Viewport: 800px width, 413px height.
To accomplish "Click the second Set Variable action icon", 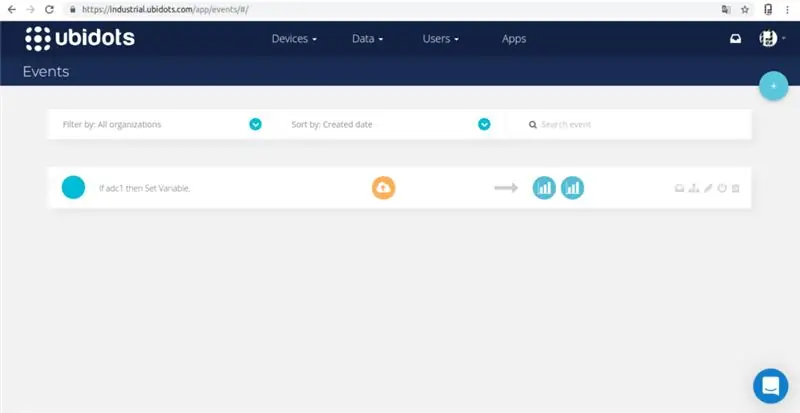I will pos(572,188).
